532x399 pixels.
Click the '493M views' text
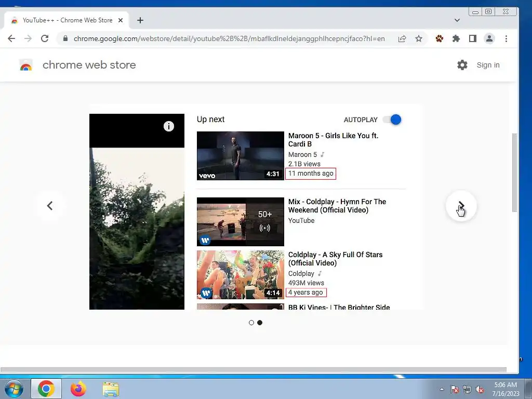click(x=306, y=283)
